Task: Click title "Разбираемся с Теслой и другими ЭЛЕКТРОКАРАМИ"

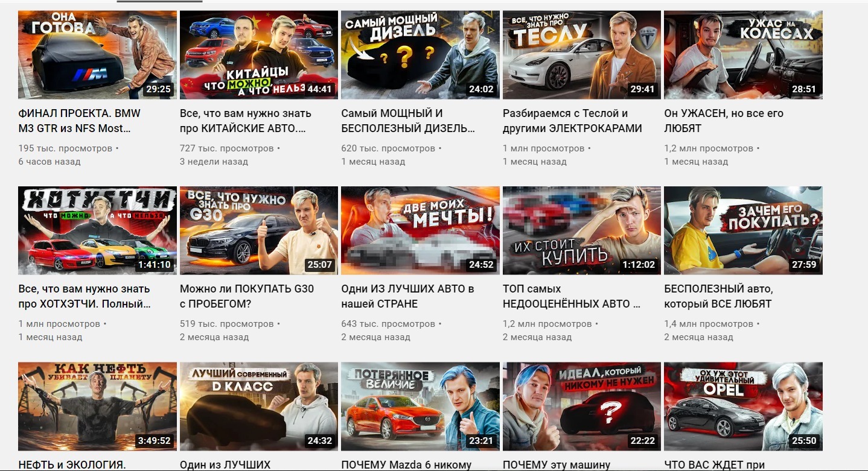Action: [572, 121]
